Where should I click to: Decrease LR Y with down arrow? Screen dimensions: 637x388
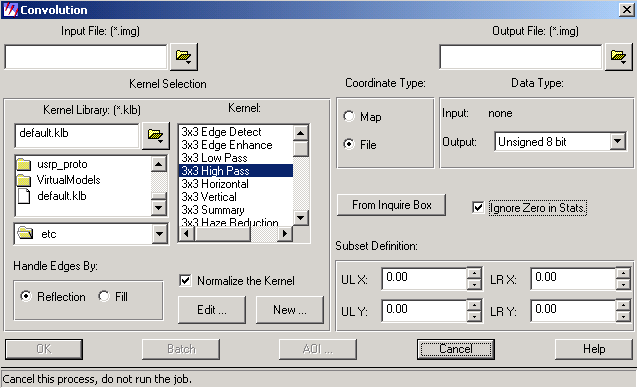coord(623,316)
